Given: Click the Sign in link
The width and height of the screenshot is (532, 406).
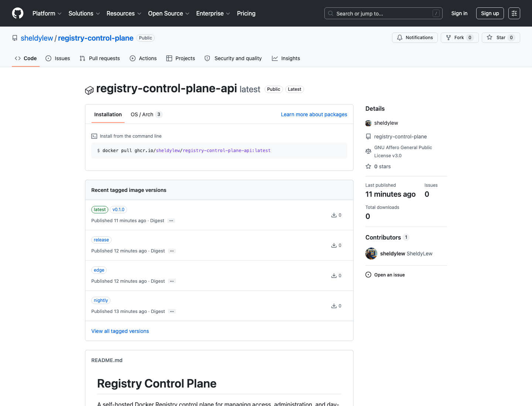Looking at the screenshot, I should 459,13.
